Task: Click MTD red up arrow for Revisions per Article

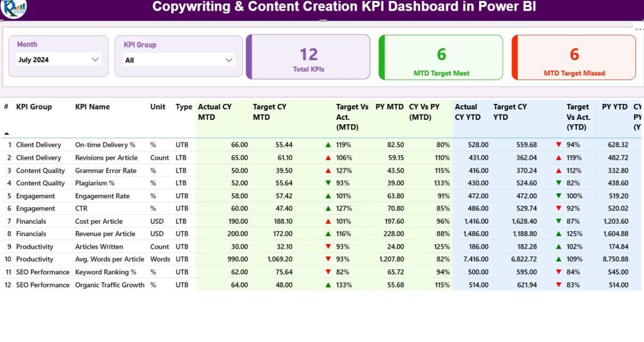Action: (x=328, y=158)
